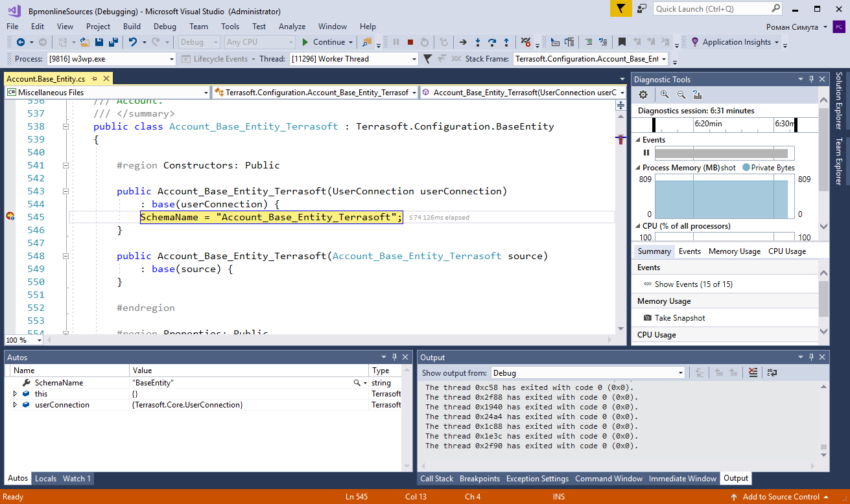Click the bookmark icon in toolbar
The height and width of the screenshot is (504, 850).
click(622, 42)
